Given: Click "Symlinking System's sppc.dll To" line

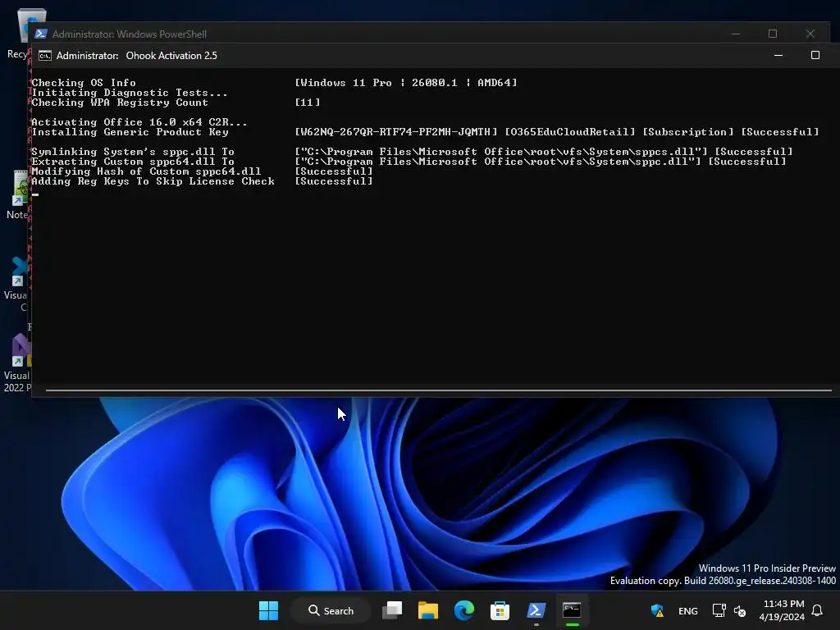Looking at the screenshot, I should (x=133, y=152).
